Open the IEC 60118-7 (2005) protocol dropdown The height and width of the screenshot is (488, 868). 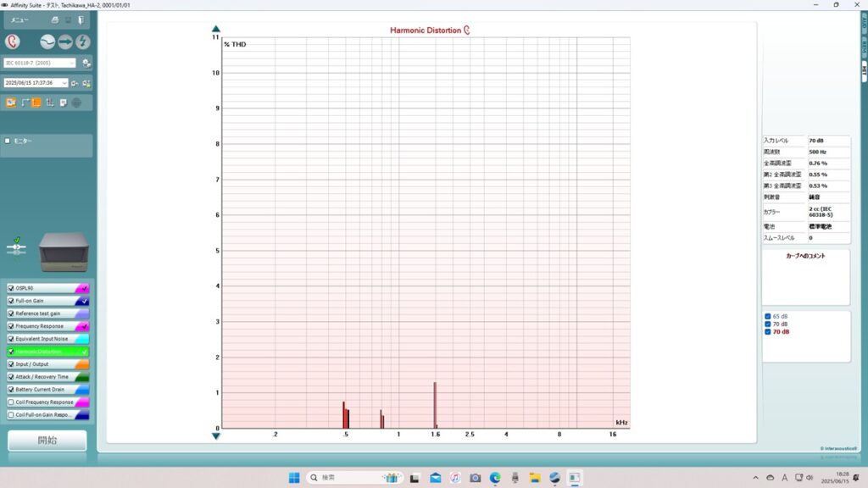pos(39,63)
